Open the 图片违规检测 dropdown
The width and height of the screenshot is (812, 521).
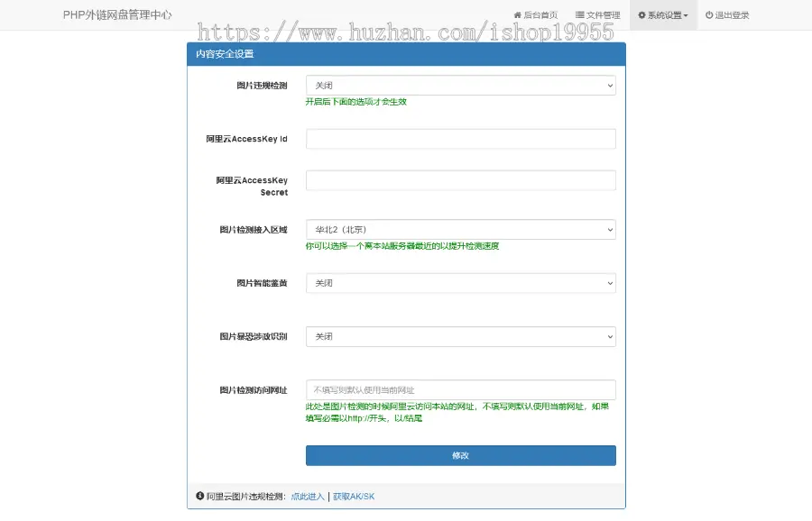[x=460, y=85]
